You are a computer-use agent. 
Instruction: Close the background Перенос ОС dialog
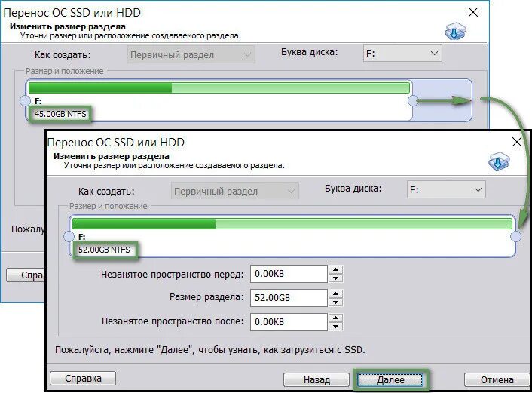click(473, 13)
